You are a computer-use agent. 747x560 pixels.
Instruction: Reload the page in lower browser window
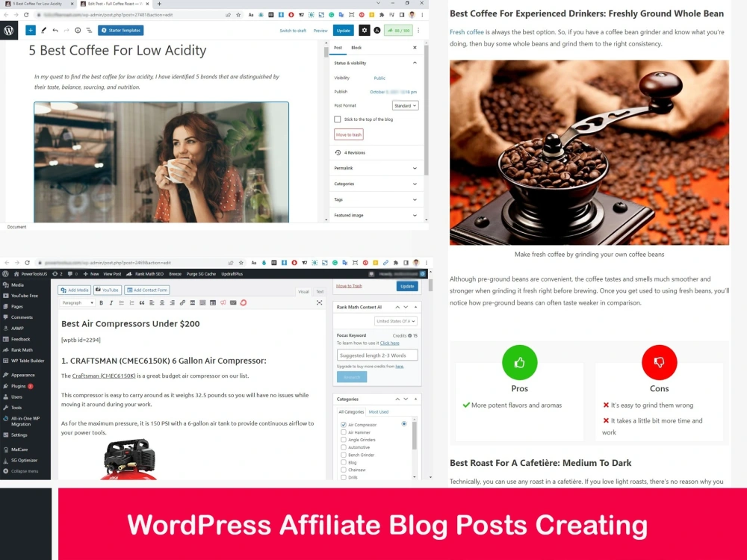(27, 262)
